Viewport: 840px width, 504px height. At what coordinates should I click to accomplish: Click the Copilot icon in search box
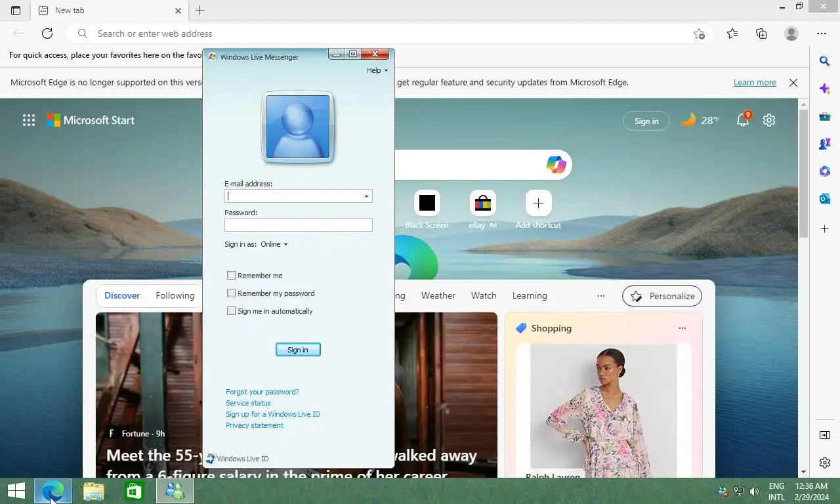point(556,165)
